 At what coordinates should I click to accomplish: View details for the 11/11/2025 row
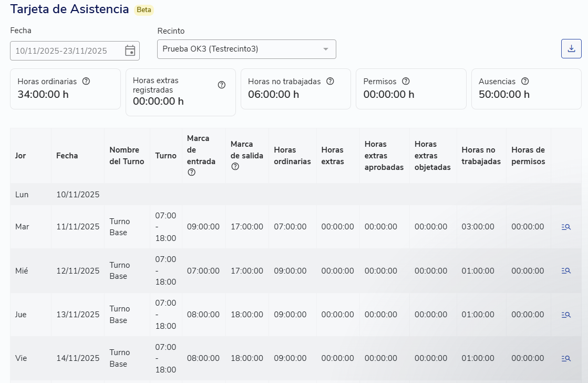[566, 227]
